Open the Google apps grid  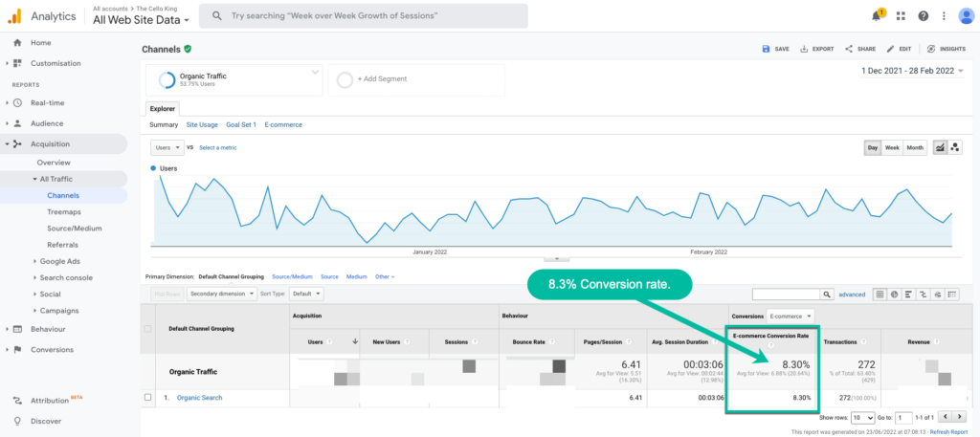point(901,16)
